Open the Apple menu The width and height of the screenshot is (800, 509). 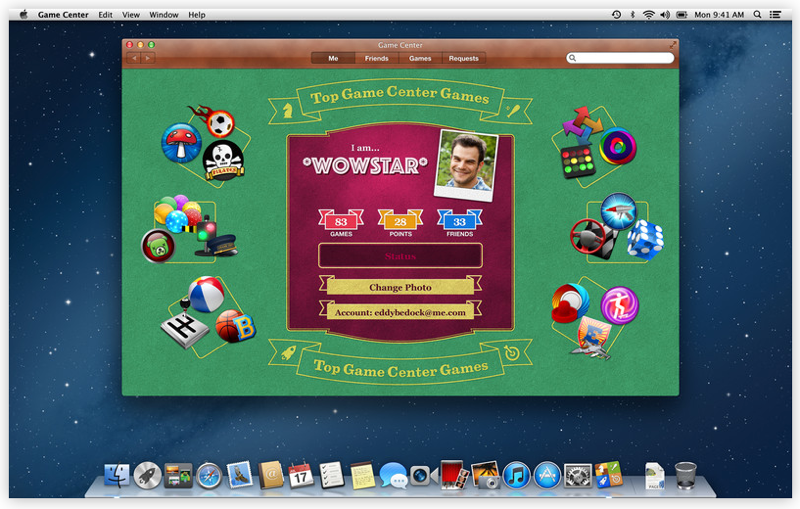point(23,14)
